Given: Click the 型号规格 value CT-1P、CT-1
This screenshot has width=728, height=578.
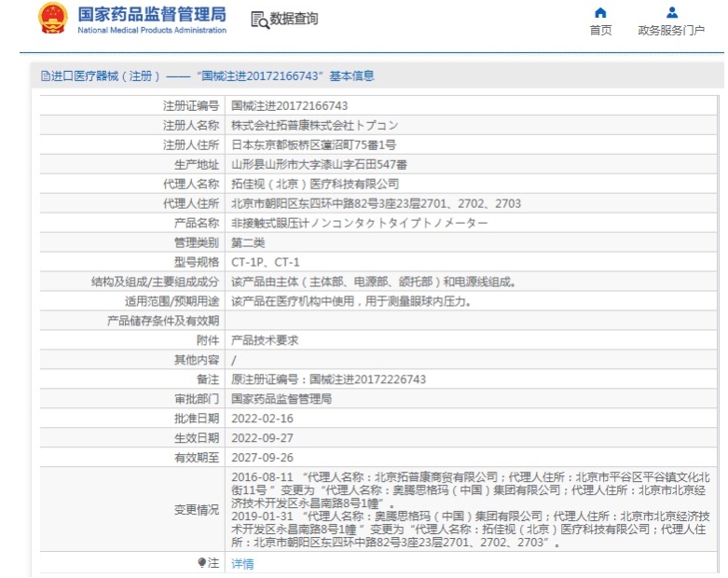Looking at the screenshot, I should point(266,263).
